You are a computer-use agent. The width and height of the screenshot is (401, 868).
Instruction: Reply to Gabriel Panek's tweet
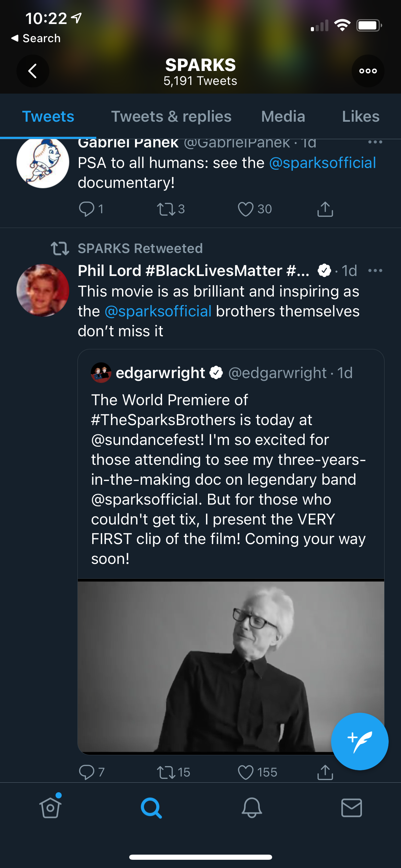coord(86,209)
